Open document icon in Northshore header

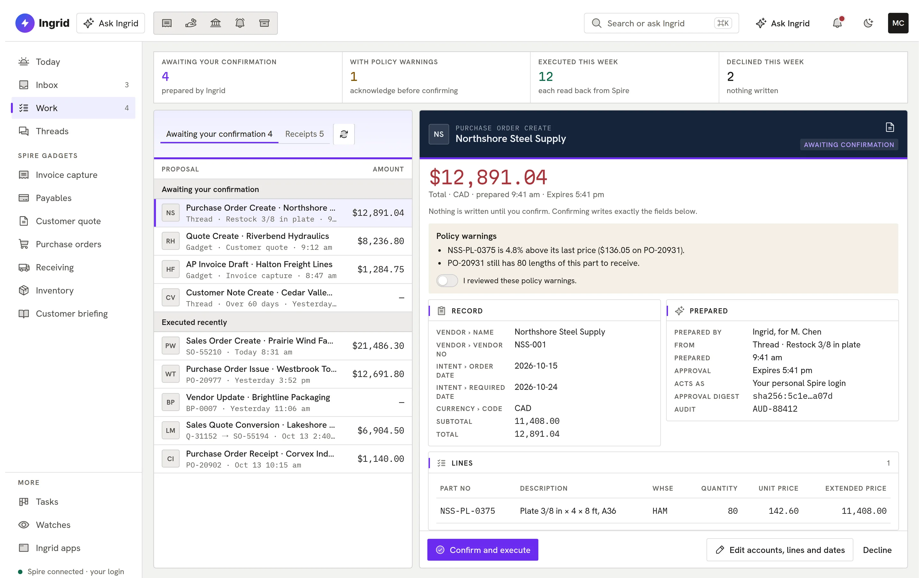[x=890, y=127]
